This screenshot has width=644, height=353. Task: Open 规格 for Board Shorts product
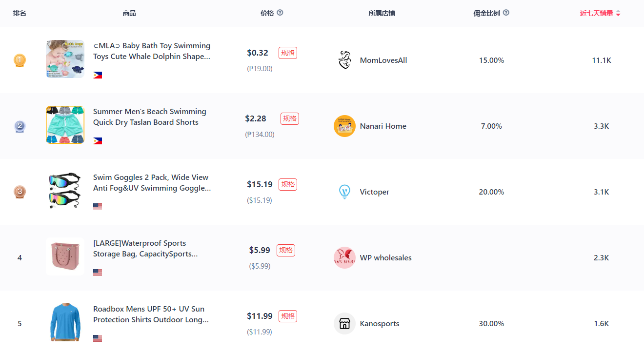click(x=290, y=118)
